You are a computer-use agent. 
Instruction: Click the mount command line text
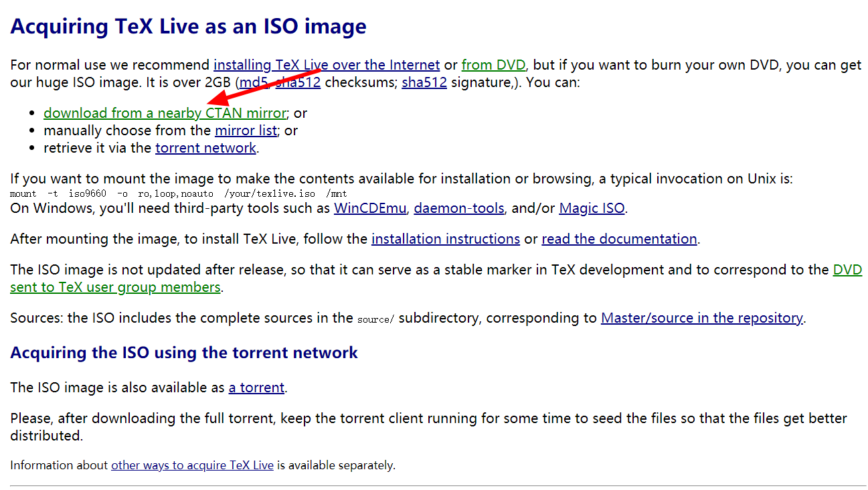pos(179,193)
